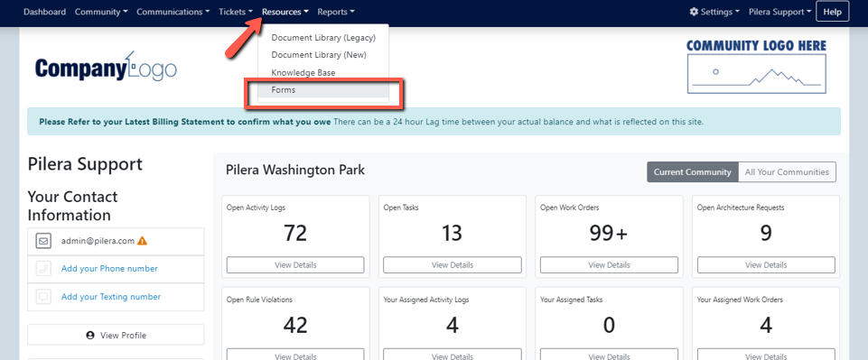Open the Tickets dropdown menu
The height and width of the screenshot is (360, 868).
(x=236, y=12)
